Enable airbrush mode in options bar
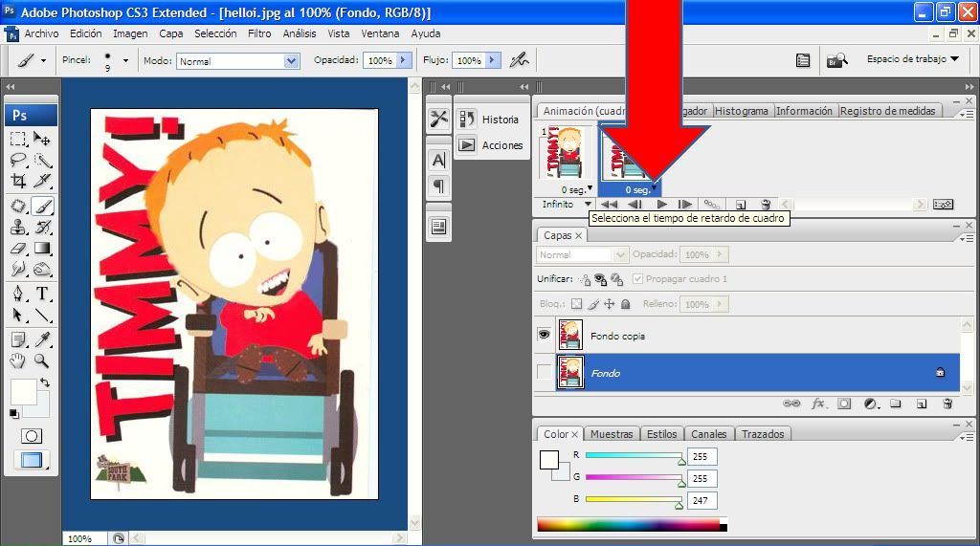Viewport: 980px width, 546px height. tap(519, 60)
